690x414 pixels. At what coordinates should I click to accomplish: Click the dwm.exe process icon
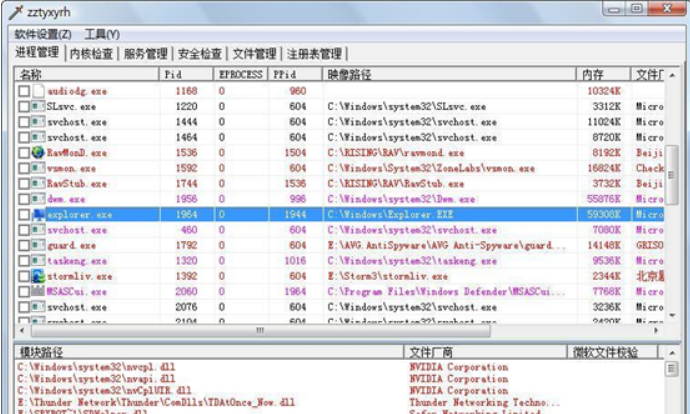coord(38,199)
